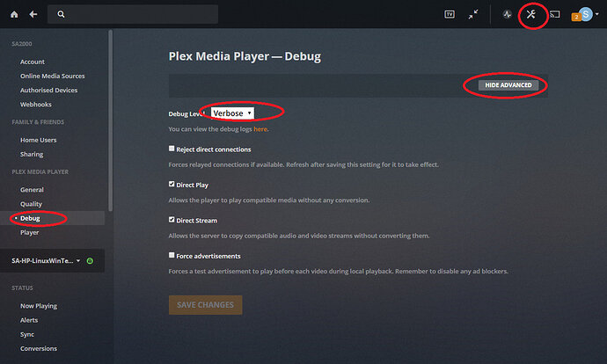Click the 'Force advertisements' label text
Image resolution: width=607 pixels, height=364 pixels.
click(208, 256)
